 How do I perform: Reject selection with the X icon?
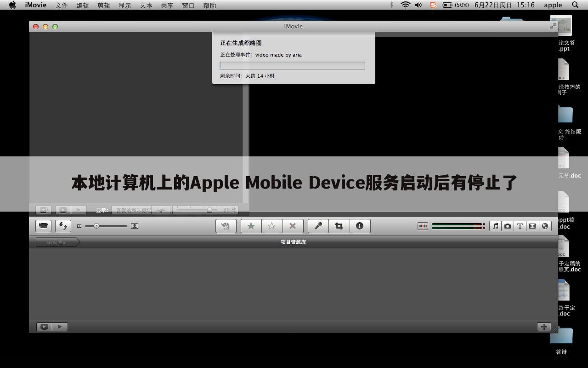tap(293, 226)
